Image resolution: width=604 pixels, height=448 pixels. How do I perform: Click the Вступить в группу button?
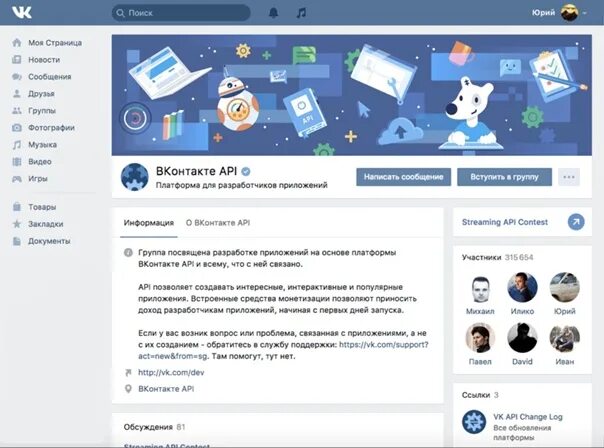pyautogui.click(x=504, y=177)
